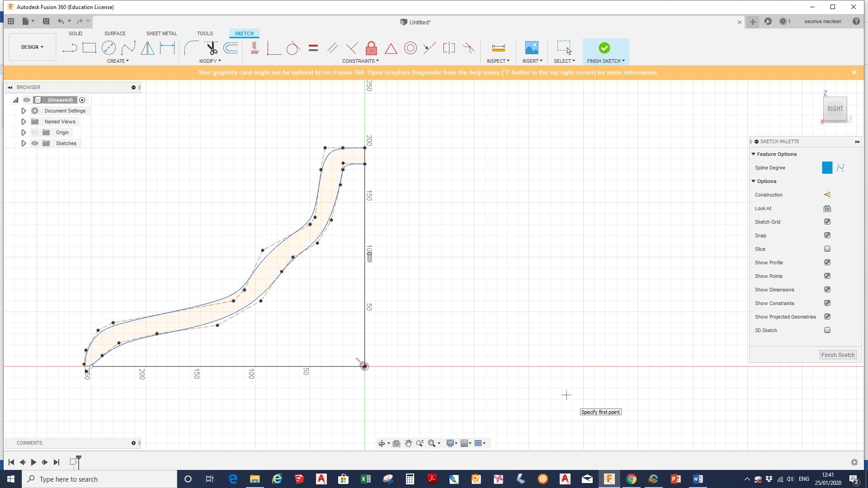The width and height of the screenshot is (868, 488).
Task: Select the Fillet tool
Action: pyautogui.click(x=191, y=48)
